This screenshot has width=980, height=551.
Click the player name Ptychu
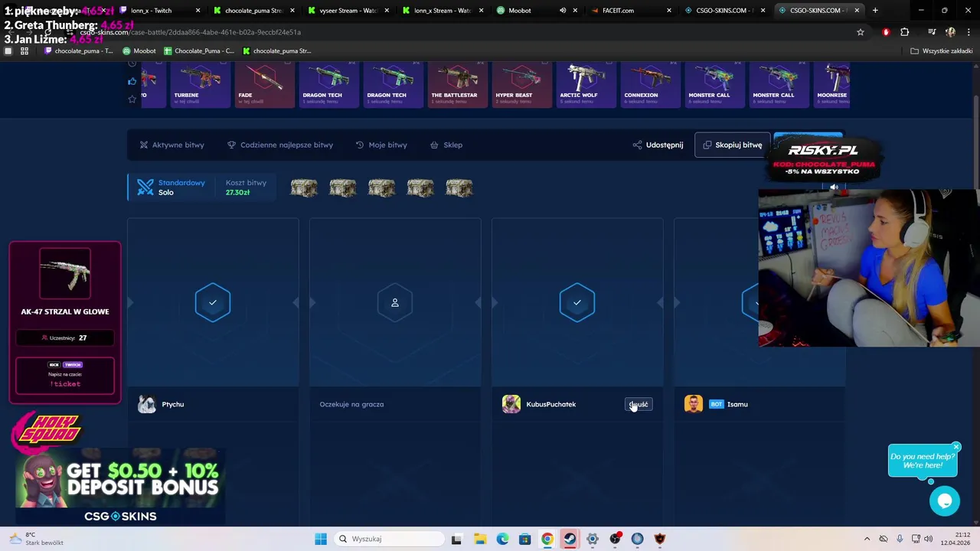pyautogui.click(x=173, y=404)
